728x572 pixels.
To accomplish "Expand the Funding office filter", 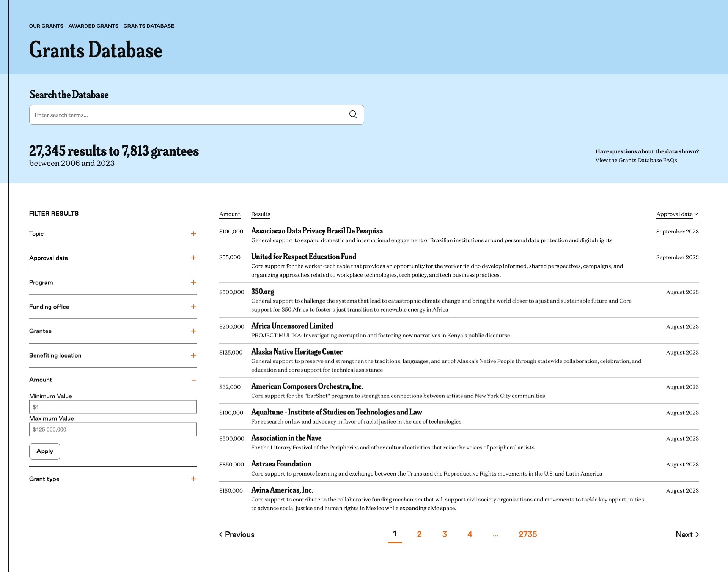I will click(193, 306).
